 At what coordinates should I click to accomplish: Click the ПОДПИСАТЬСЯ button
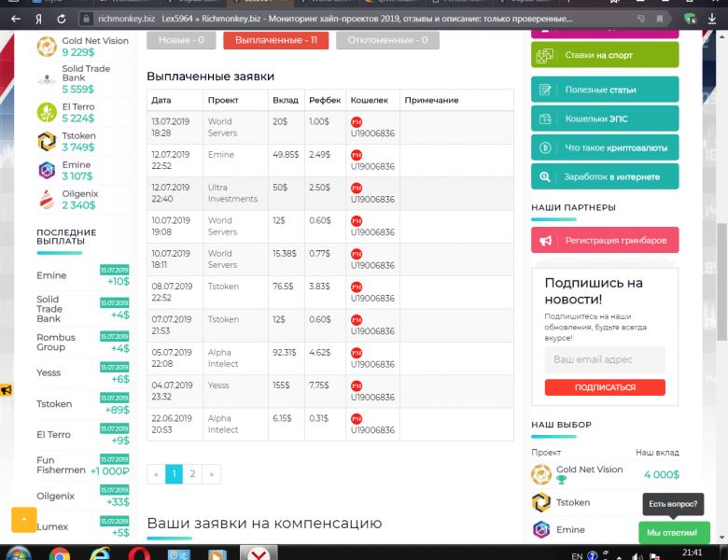coord(605,387)
